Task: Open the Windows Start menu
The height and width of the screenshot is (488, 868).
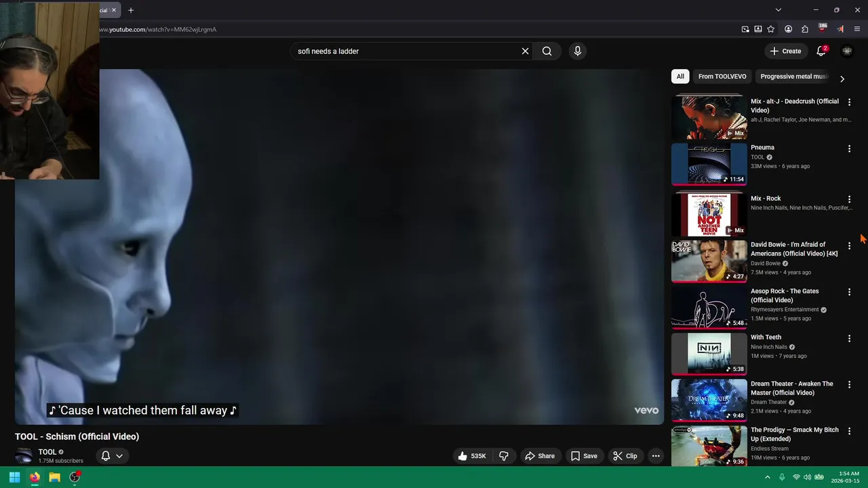Action: point(14,477)
